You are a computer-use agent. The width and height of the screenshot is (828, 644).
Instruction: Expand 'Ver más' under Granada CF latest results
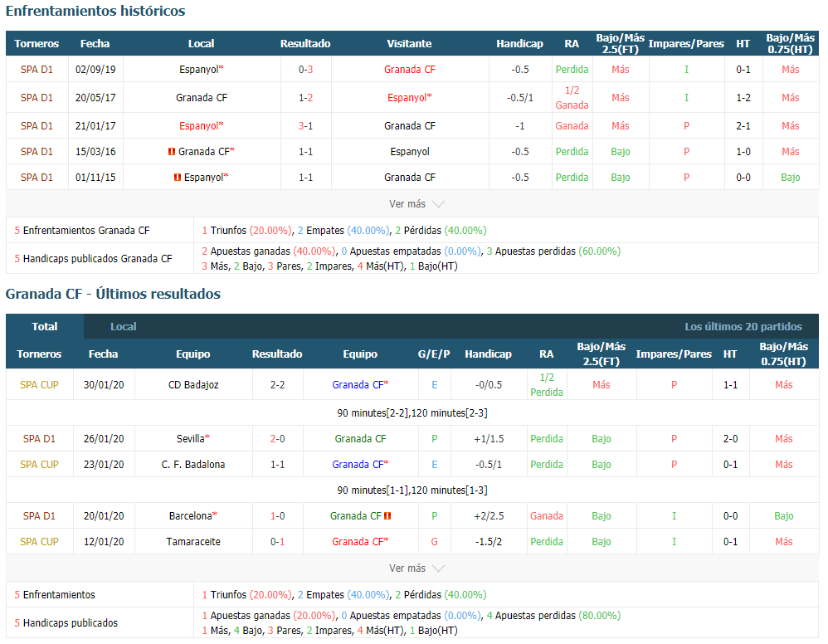[416, 568]
